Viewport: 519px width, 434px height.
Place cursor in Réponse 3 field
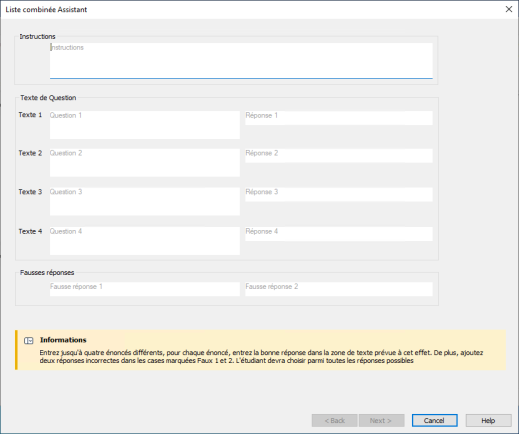coord(339,194)
